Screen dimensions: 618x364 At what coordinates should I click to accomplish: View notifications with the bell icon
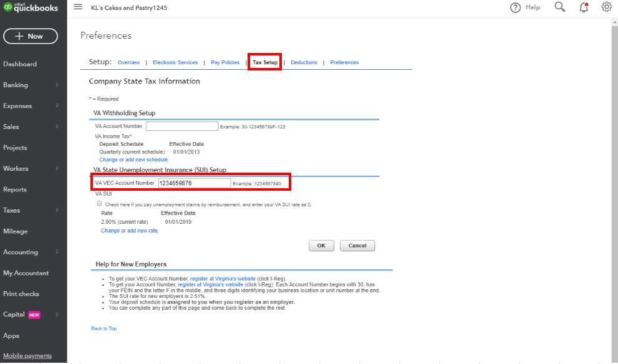pyautogui.click(x=582, y=7)
